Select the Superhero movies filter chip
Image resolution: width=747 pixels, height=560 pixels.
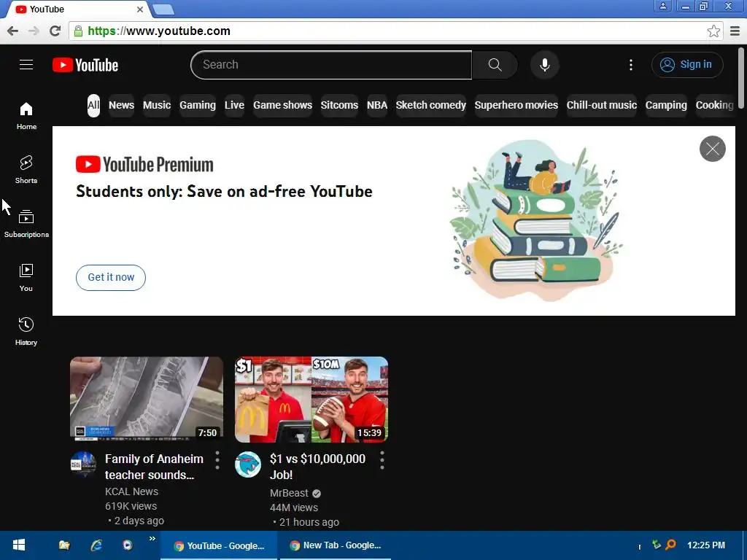pos(516,105)
